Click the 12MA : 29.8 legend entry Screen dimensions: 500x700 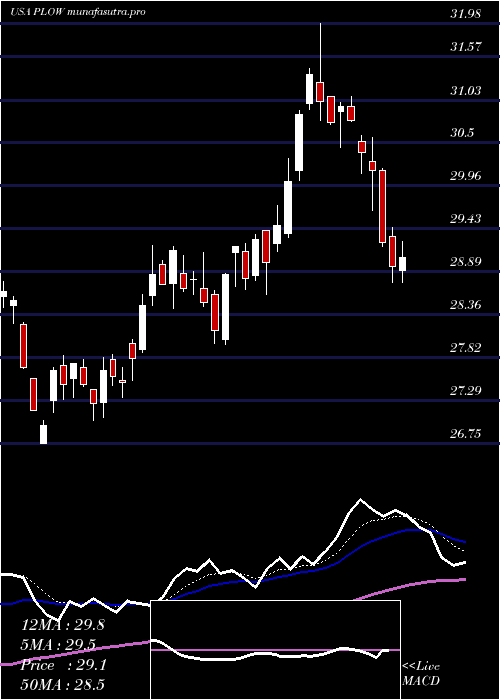[63, 625]
